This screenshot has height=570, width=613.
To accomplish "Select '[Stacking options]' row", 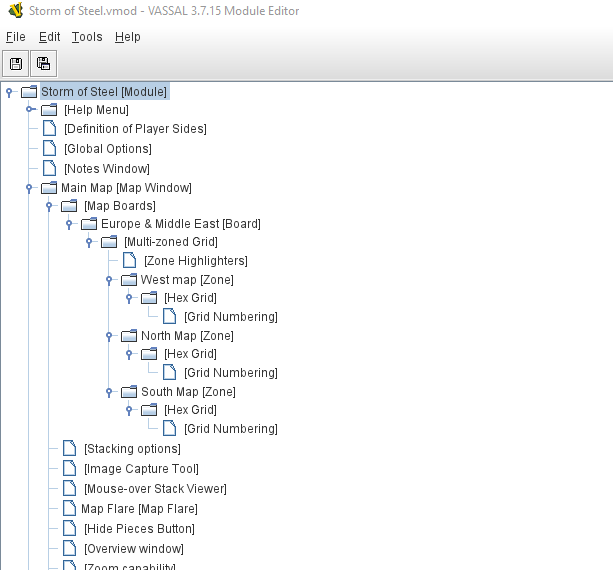I will coord(132,449).
